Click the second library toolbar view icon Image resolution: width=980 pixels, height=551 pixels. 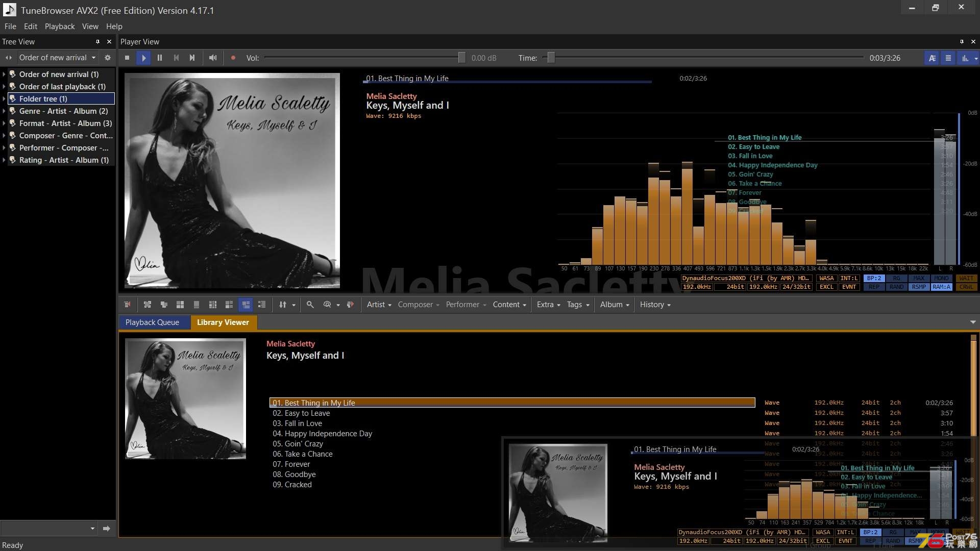(x=148, y=305)
